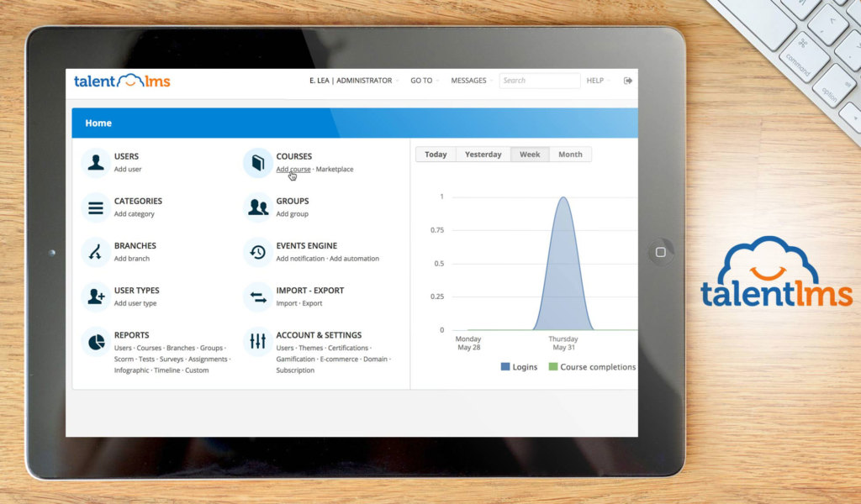Select the Month chart tab
The image size is (861, 504).
click(570, 155)
